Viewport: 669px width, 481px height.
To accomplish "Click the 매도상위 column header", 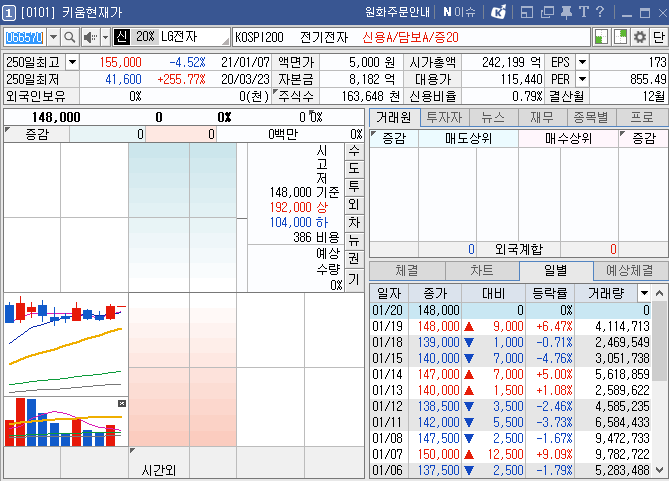I will (468, 138).
